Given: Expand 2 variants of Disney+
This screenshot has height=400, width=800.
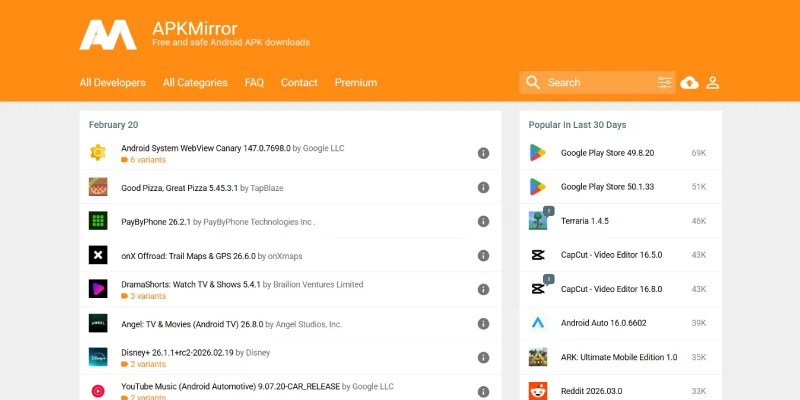Looking at the screenshot, I should [143, 364].
